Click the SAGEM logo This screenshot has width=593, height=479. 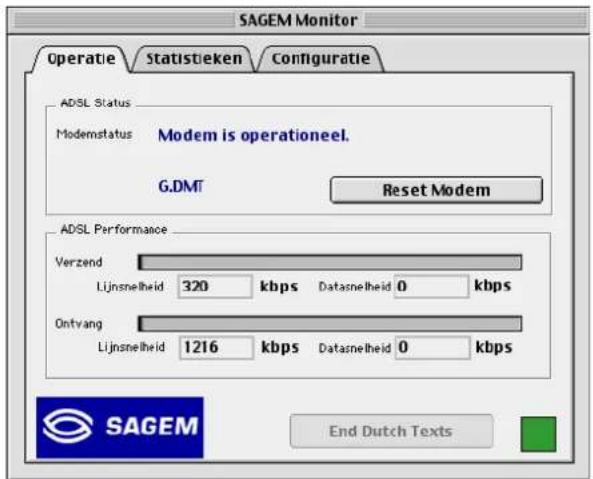point(120,427)
